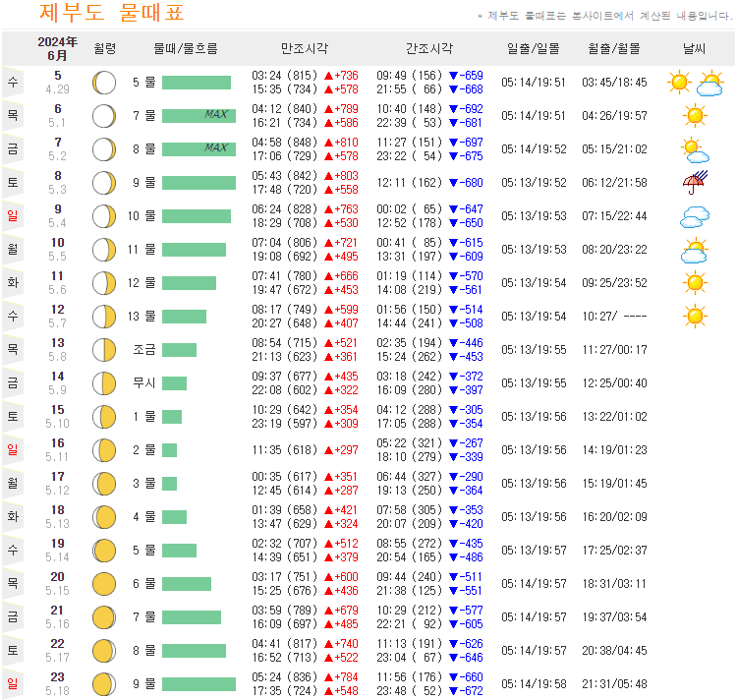Screen dimensions: 737x700
Task: Click the 2024年 6月 header
Action: point(57,49)
